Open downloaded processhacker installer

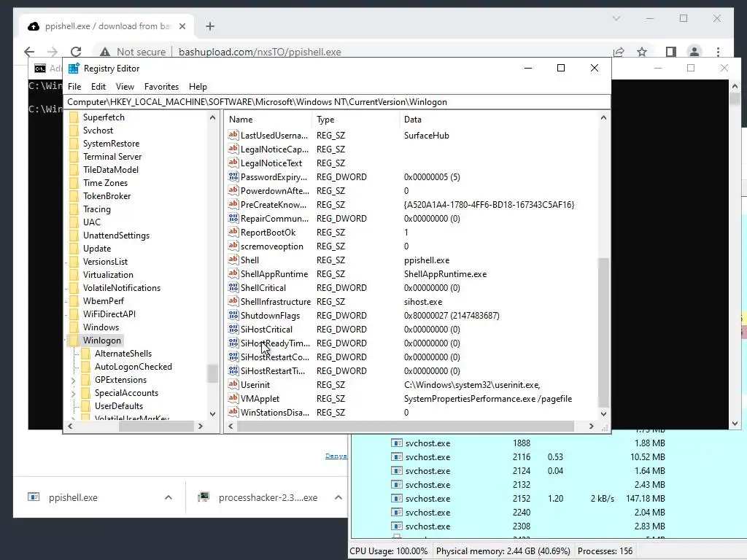(268, 497)
